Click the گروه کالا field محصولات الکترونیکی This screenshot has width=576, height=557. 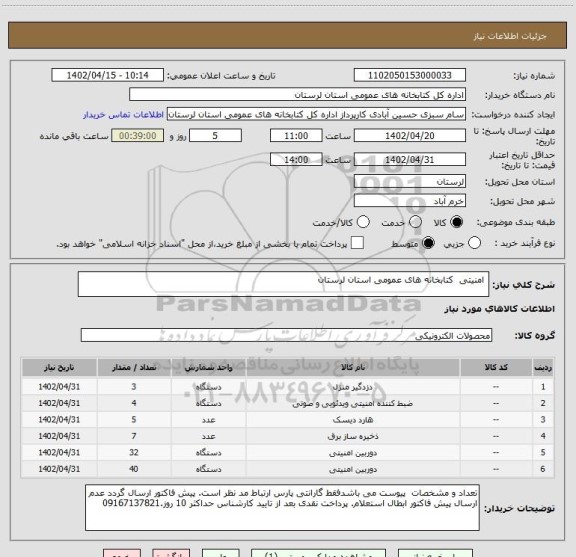286,335
